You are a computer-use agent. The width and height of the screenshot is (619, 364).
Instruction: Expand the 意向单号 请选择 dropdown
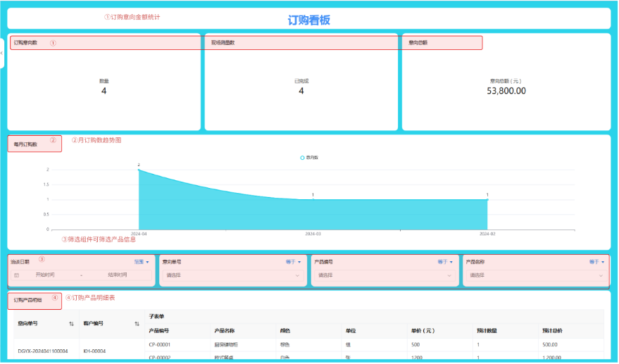click(x=232, y=275)
